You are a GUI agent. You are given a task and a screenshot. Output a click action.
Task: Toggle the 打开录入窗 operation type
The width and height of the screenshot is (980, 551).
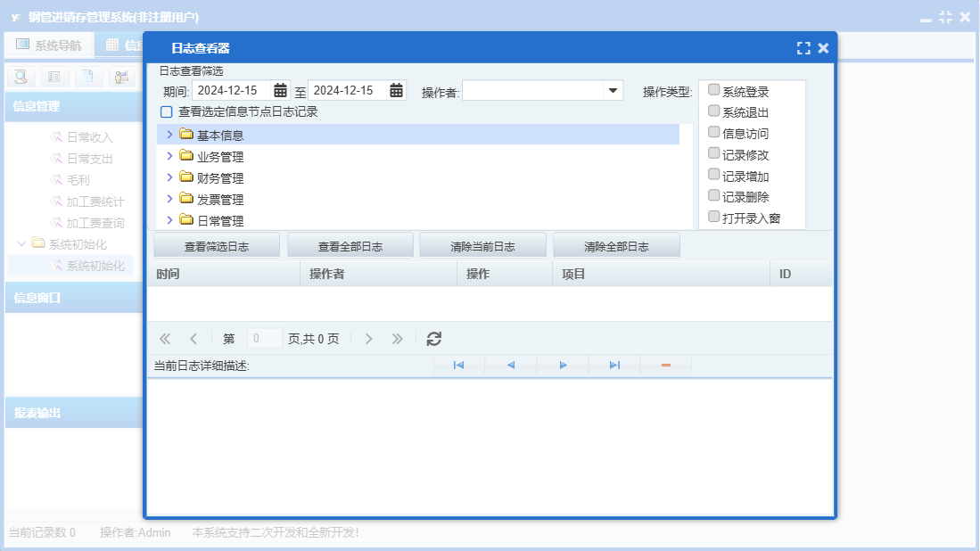pos(713,217)
